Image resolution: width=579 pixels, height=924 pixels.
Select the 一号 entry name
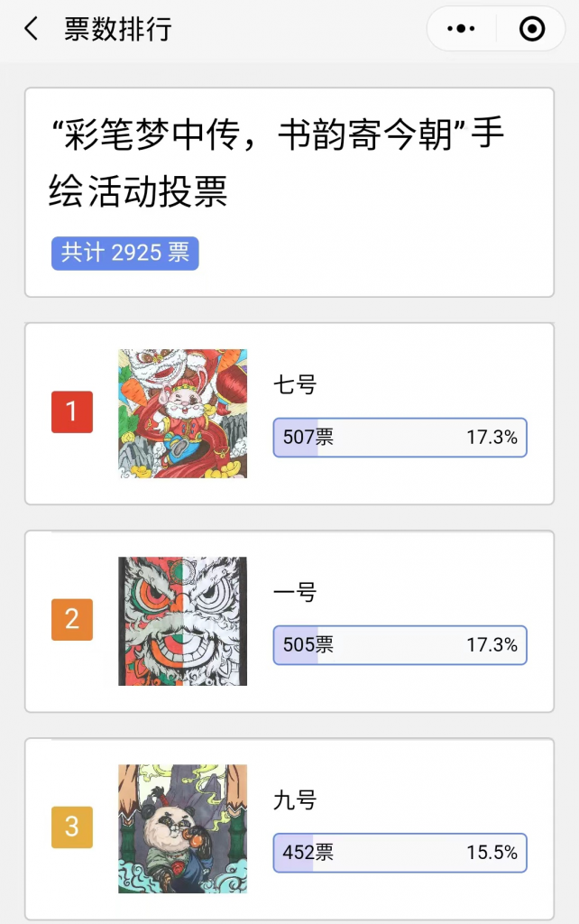click(295, 593)
